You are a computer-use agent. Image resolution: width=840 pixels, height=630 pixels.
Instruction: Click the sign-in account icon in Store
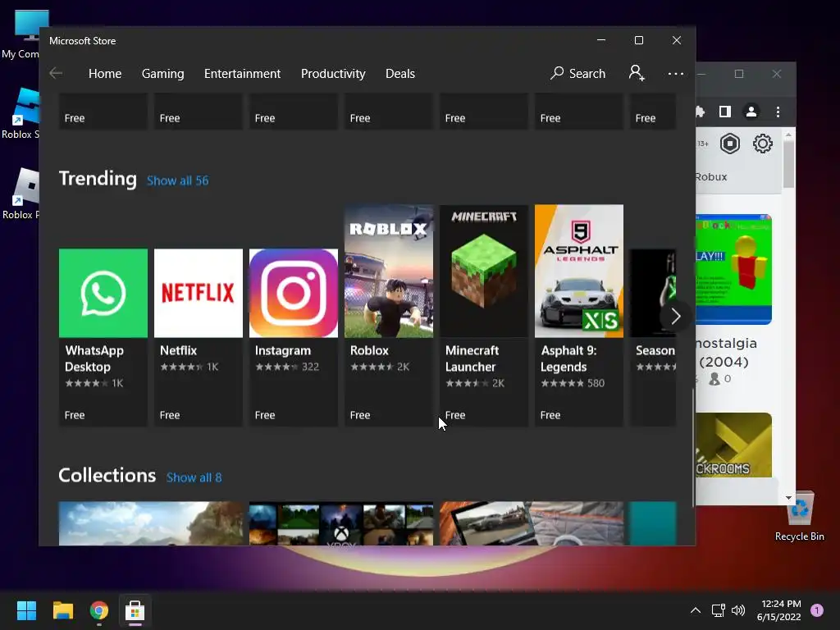coord(637,73)
